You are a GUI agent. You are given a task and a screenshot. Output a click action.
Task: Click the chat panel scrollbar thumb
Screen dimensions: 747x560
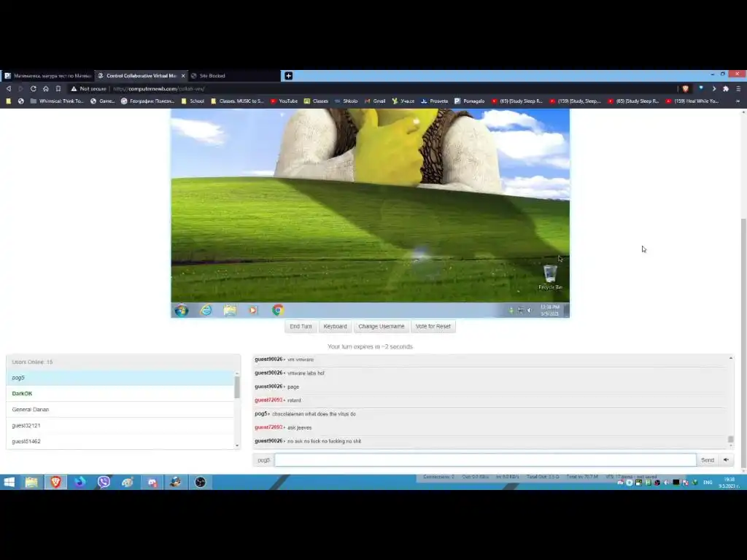(730, 439)
